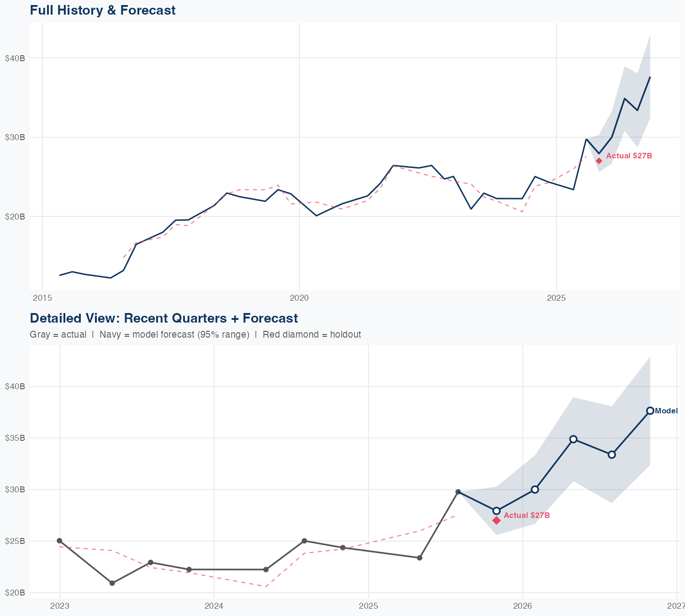
Task: Select the final forecast circle beside the Model label
Action: tap(650, 411)
